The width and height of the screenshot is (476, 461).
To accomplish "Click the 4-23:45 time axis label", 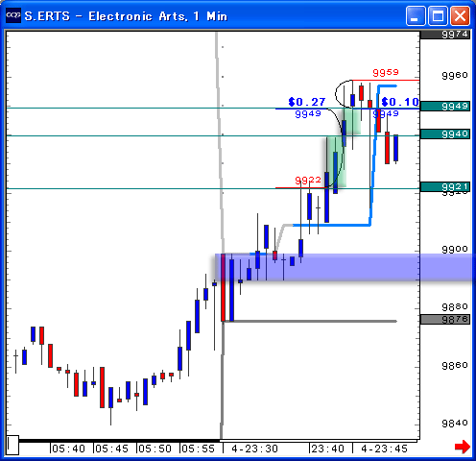I will click(384, 449).
